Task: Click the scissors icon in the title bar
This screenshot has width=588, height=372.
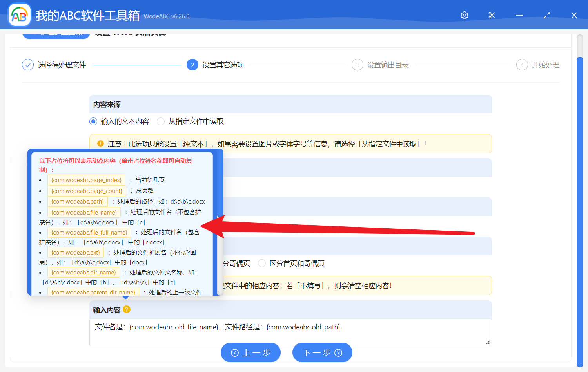Action: coord(492,15)
